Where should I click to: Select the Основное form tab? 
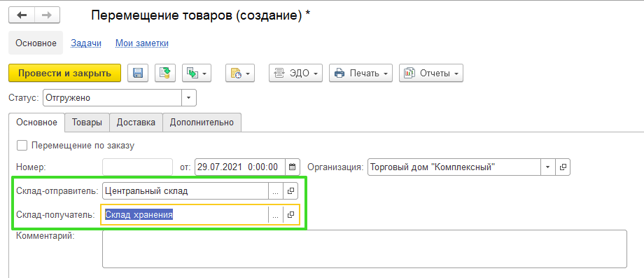(36, 123)
